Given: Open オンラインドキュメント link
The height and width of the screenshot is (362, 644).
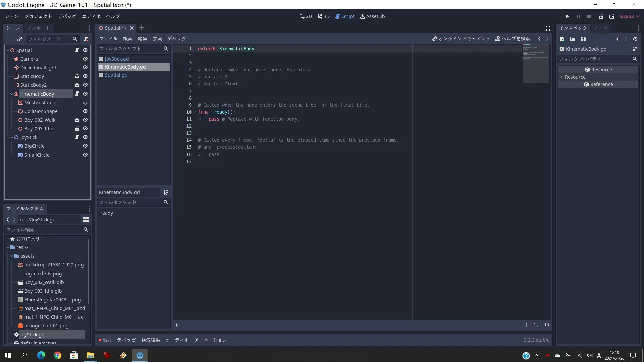Looking at the screenshot, I should [461, 39].
